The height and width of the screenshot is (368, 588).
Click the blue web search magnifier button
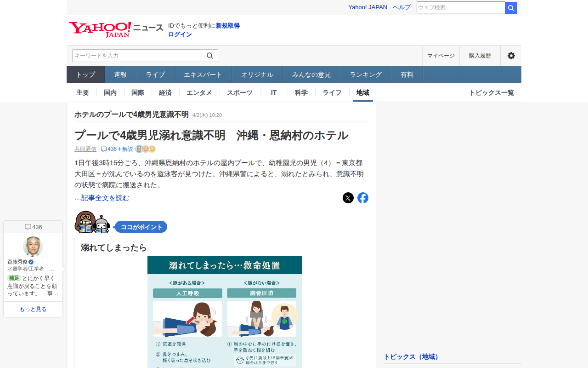click(511, 8)
